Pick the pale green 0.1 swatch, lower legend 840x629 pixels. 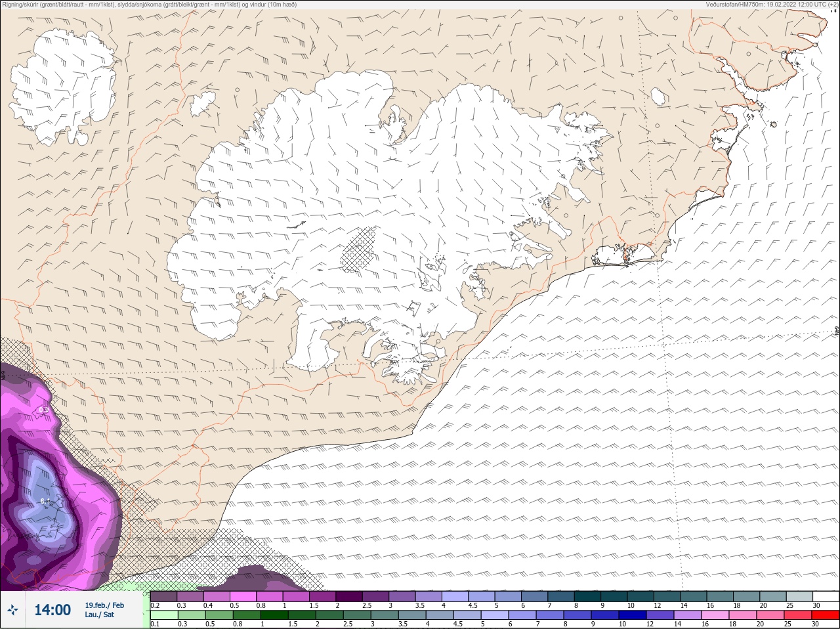163,615
